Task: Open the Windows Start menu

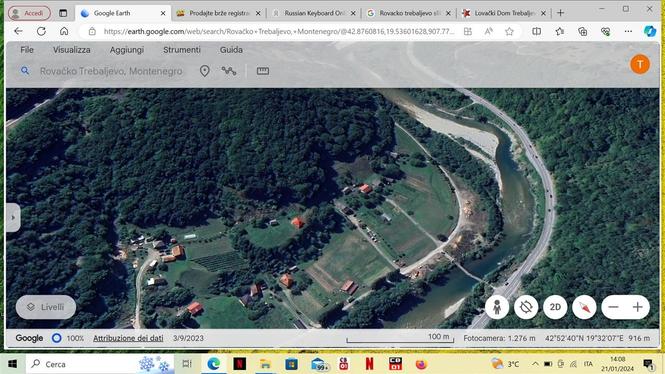Action: (12, 364)
